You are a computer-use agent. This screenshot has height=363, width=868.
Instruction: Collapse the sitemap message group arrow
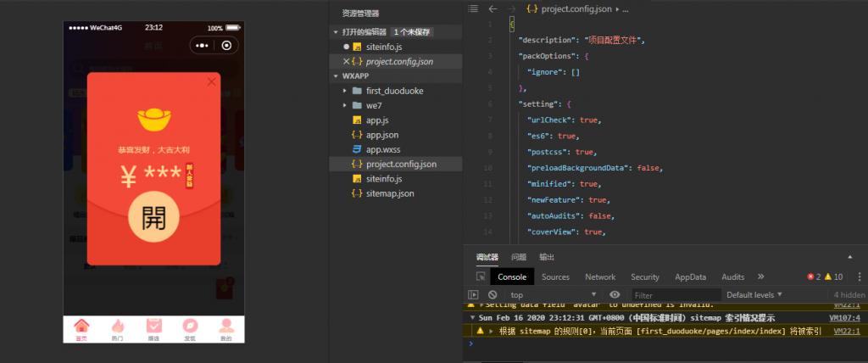(472, 318)
